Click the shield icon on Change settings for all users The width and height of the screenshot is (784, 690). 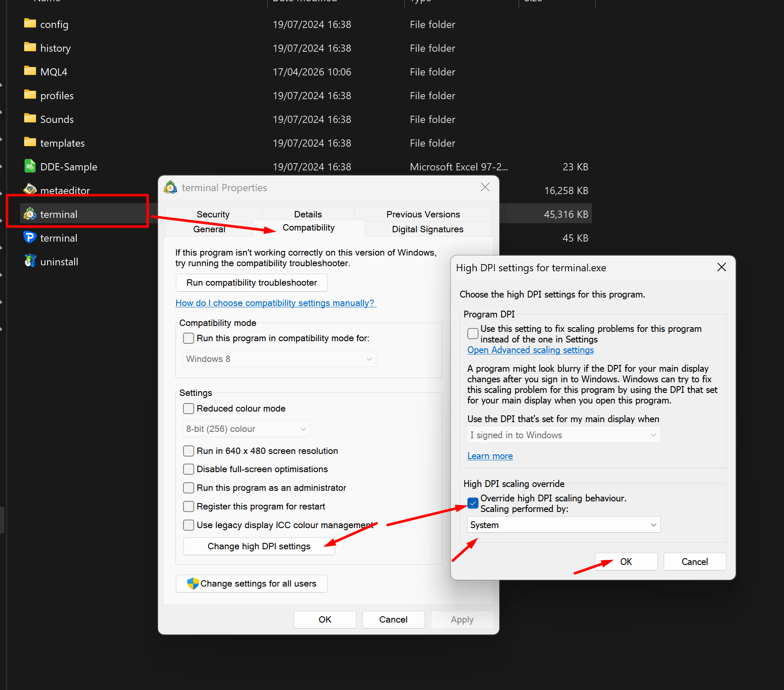193,584
